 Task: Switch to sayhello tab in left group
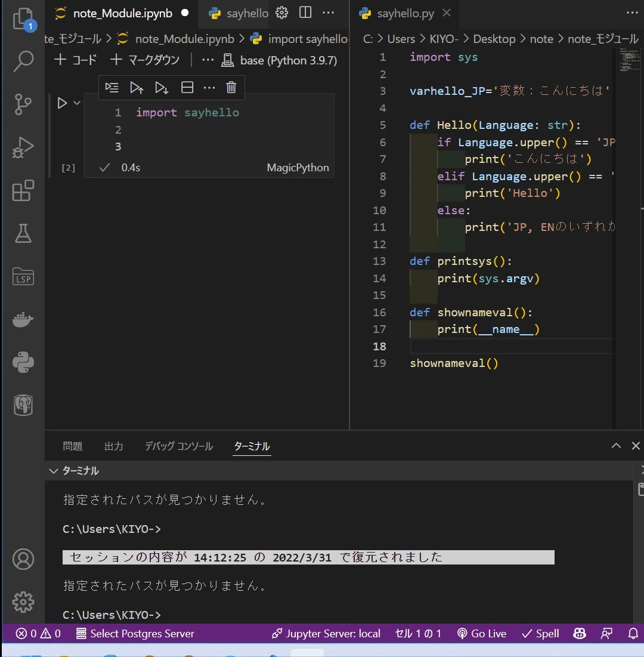239,13
